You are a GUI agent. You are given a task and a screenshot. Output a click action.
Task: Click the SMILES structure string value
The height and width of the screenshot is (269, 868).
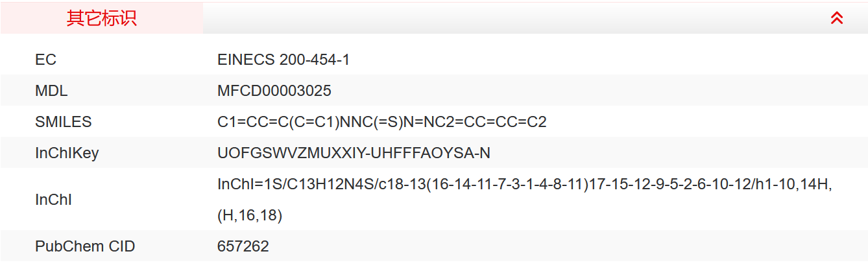click(381, 122)
